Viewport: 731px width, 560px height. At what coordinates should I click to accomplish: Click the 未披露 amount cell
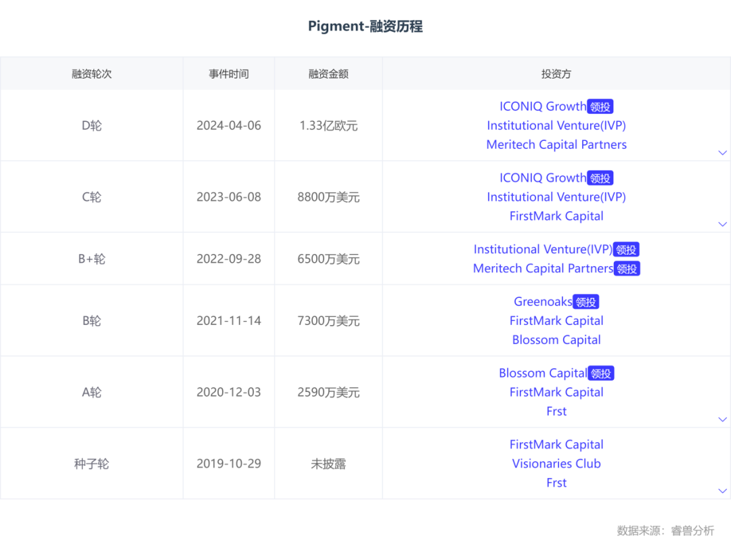pyautogui.click(x=328, y=463)
